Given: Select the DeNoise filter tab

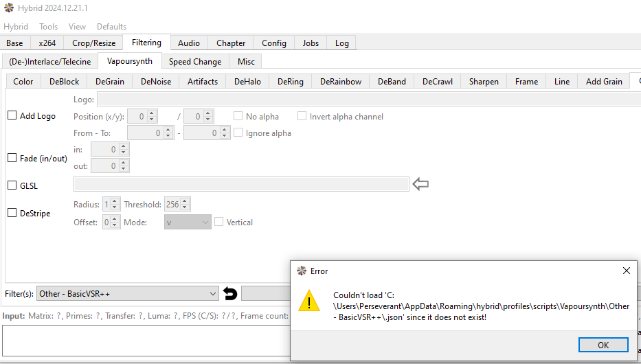Looking at the screenshot, I should point(156,81).
